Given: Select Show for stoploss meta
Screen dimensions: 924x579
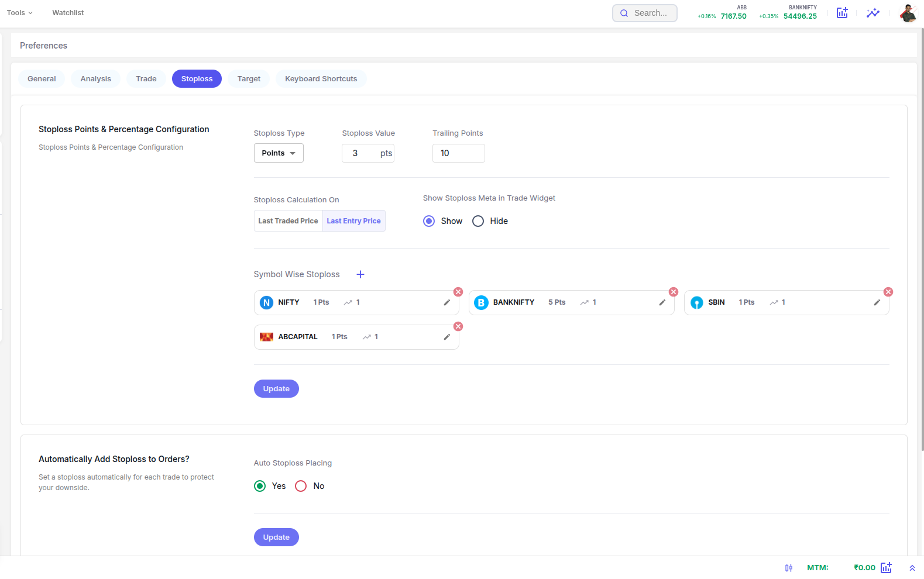Looking at the screenshot, I should (x=429, y=221).
